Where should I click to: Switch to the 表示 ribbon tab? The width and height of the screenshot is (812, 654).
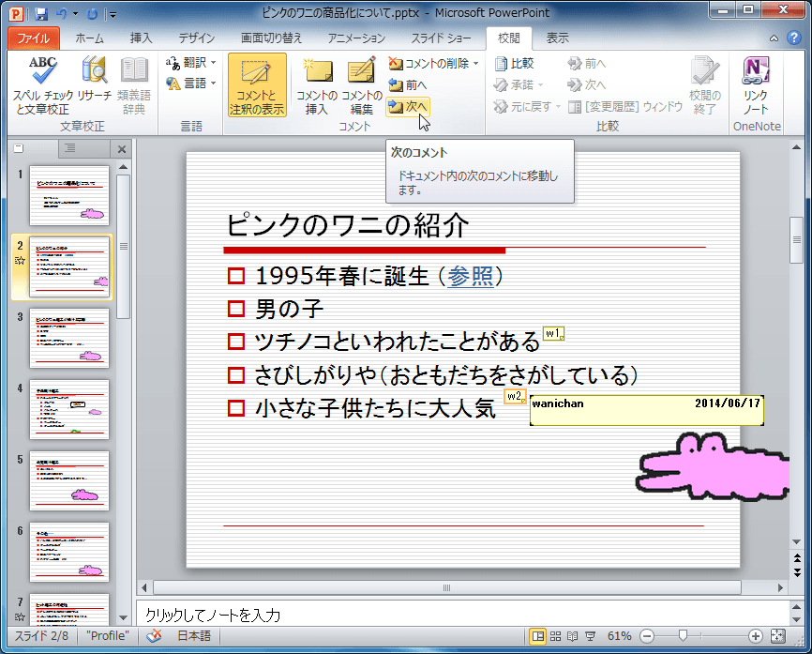point(556,38)
